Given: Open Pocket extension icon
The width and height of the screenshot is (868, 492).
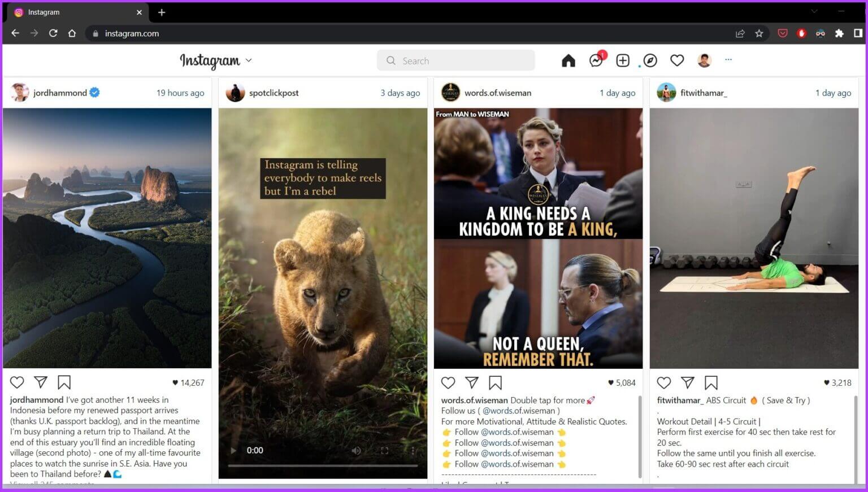Looking at the screenshot, I should (x=783, y=33).
